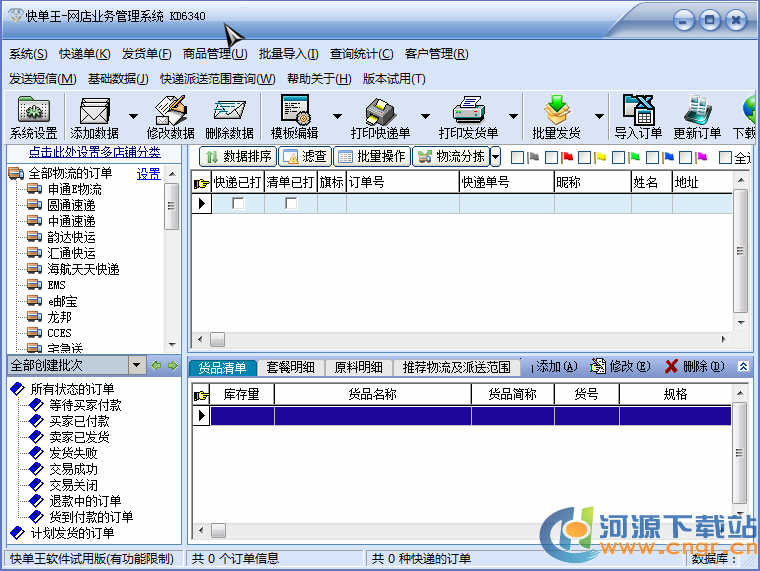The image size is (760, 571).
Task: Expand the dropdown arrow beside 物流分拣
Action: [495, 157]
